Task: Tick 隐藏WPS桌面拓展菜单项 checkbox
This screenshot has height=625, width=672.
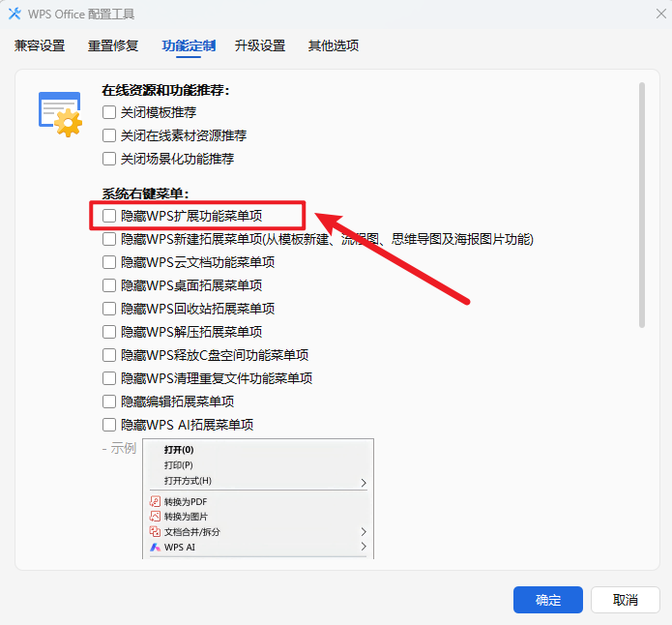Action: [109, 285]
